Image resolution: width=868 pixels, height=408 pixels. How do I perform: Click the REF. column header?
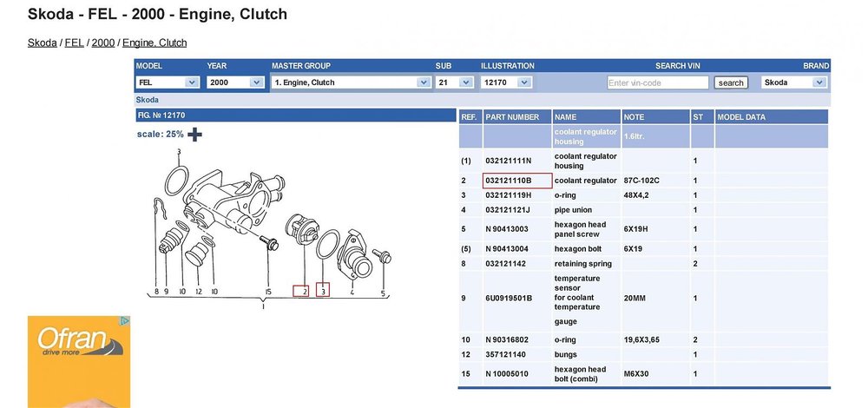click(x=470, y=117)
